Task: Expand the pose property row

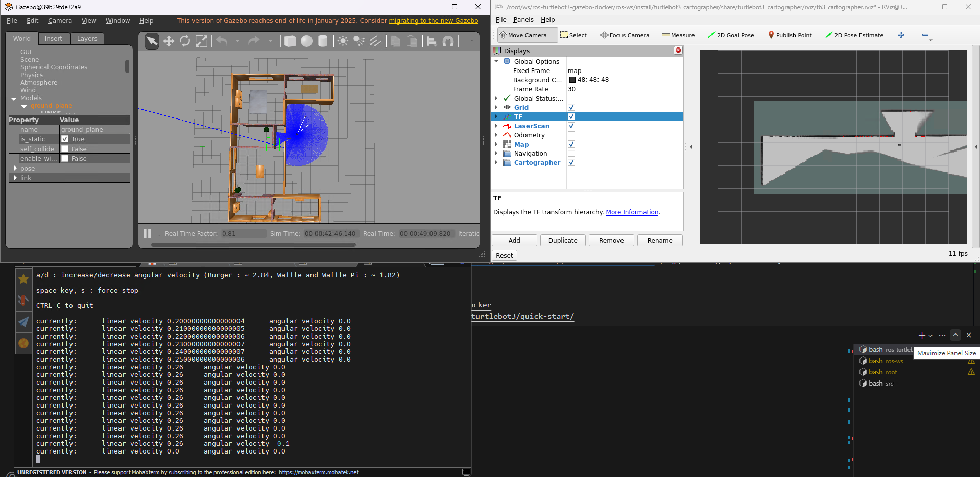Action: (x=15, y=168)
